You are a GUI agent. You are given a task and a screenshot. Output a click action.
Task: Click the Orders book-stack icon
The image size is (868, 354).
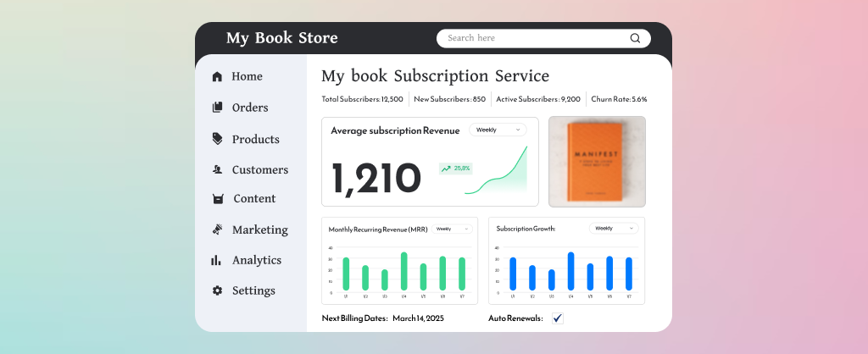tap(217, 108)
